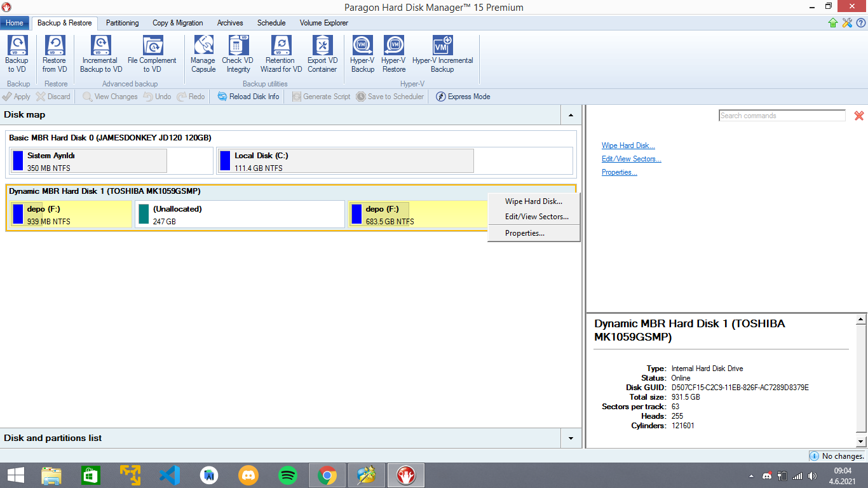The width and height of the screenshot is (868, 488).
Task: Expand the Disk and partitions list
Action: point(571,438)
